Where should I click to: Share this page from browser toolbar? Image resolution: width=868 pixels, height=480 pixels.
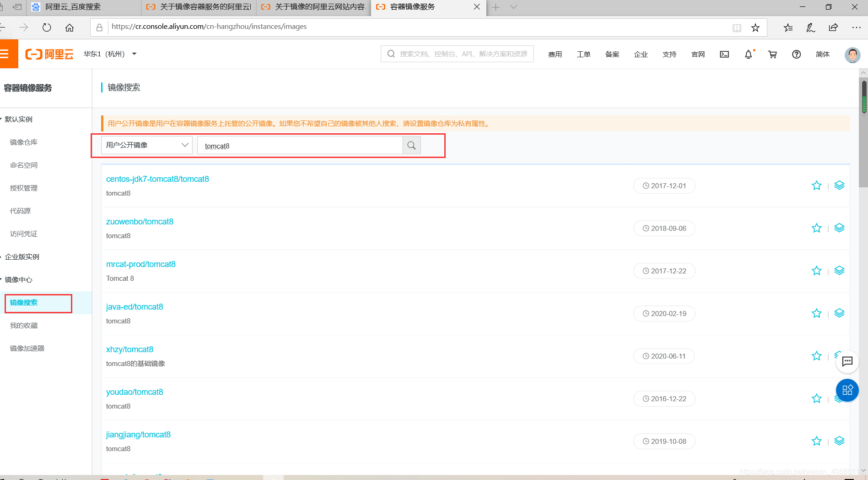(833, 28)
